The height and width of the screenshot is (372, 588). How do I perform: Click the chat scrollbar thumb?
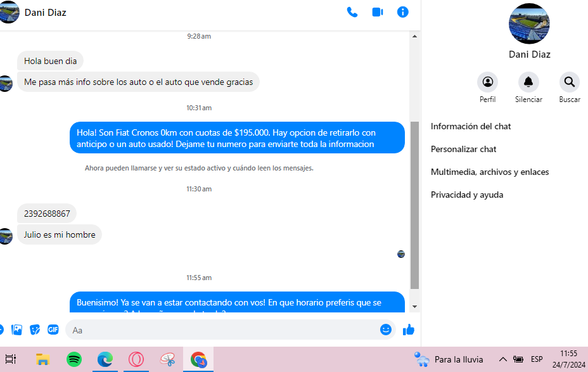coord(414,205)
